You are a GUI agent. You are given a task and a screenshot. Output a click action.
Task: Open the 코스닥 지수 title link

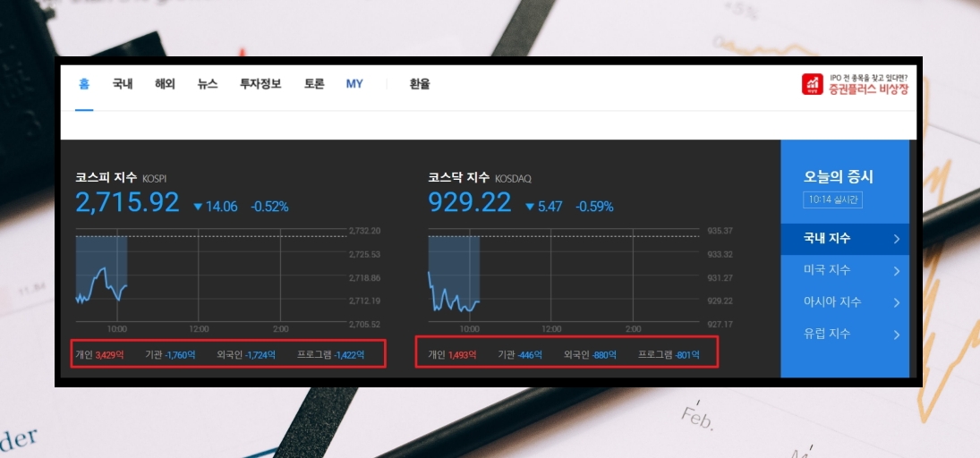pos(459,177)
